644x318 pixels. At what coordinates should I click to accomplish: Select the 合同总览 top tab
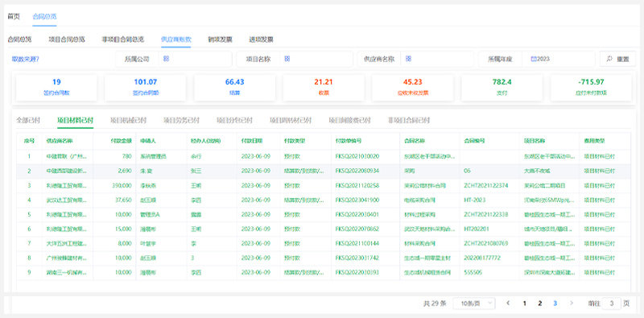tap(44, 16)
